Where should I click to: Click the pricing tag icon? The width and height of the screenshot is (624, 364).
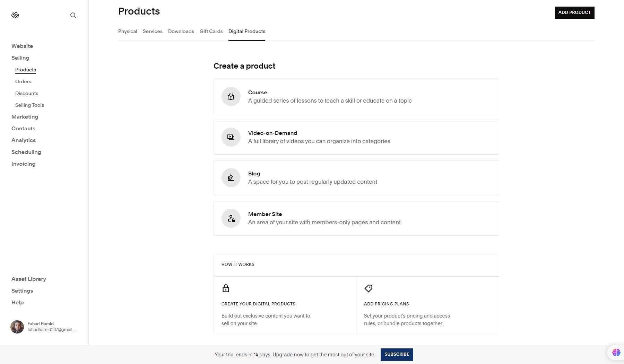pos(369,288)
